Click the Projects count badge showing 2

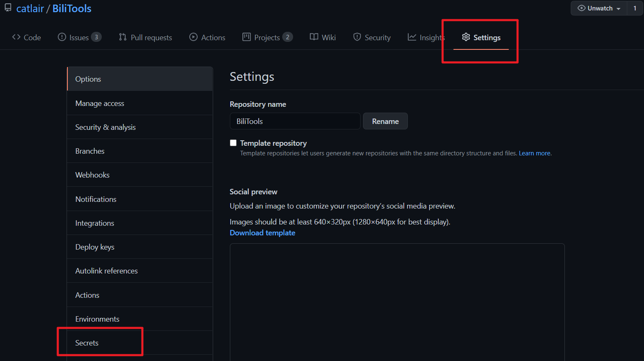288,37
